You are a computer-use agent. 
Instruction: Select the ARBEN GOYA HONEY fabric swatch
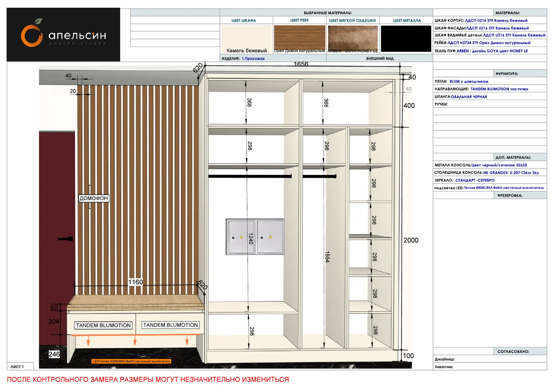(353, 39)
